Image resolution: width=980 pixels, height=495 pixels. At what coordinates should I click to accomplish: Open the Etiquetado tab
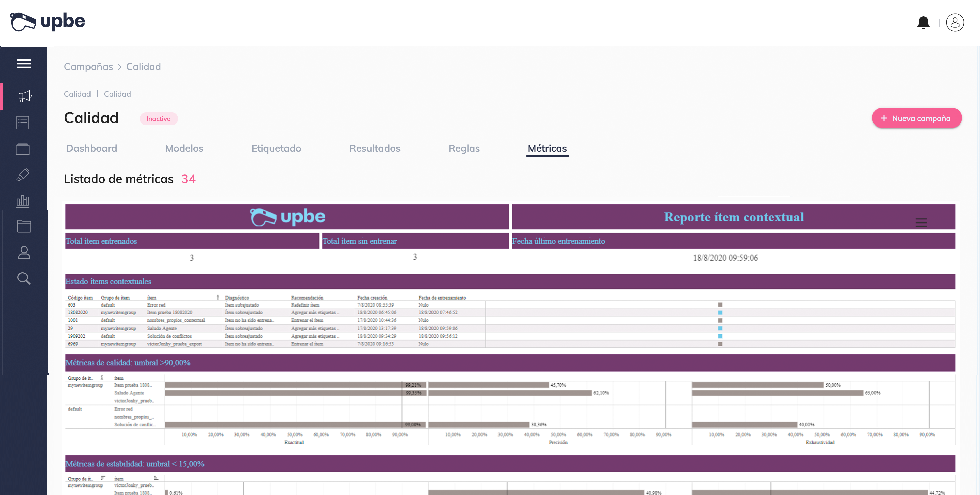coord(276,148)
